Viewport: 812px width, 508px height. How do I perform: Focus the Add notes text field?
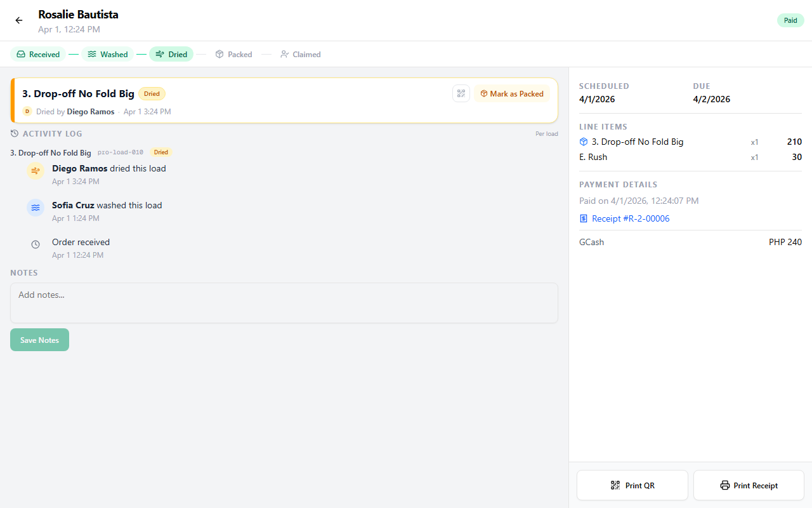point(284,303)
